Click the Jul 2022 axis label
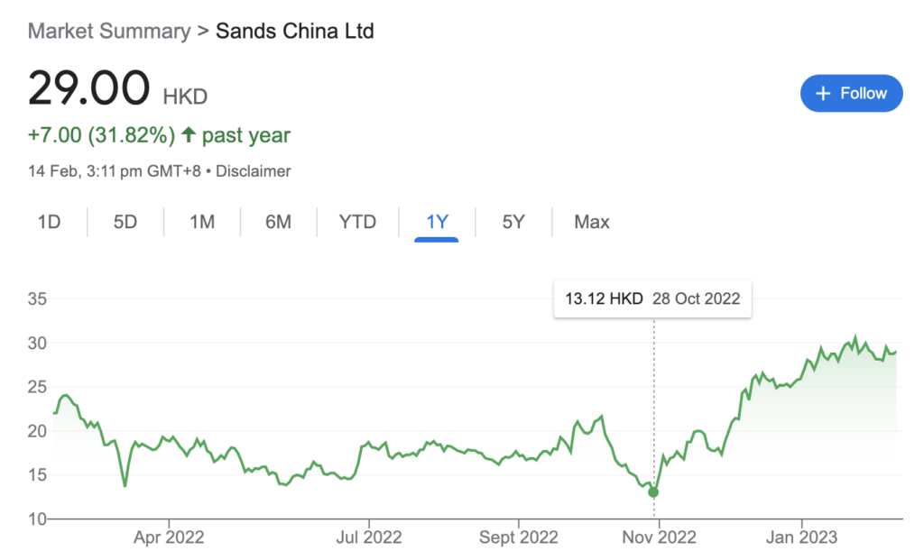 [369, 537]
